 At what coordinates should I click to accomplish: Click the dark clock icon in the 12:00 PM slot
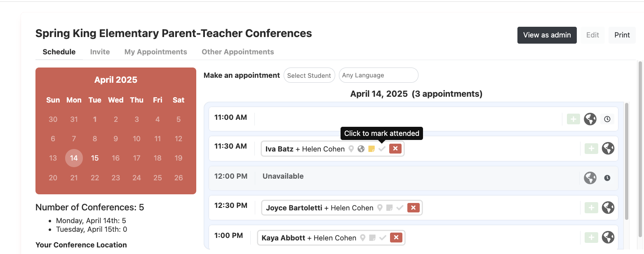(607, 178)
